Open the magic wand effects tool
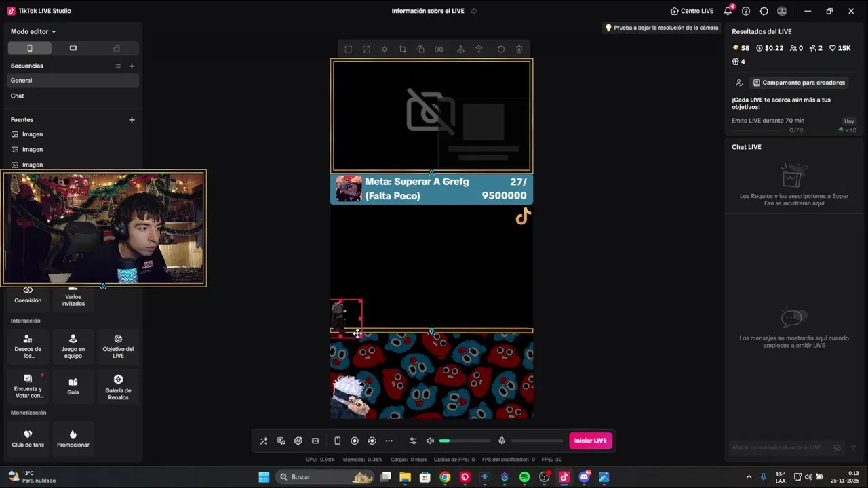This screenshot has width=868, height=488. tap(264, 441)
